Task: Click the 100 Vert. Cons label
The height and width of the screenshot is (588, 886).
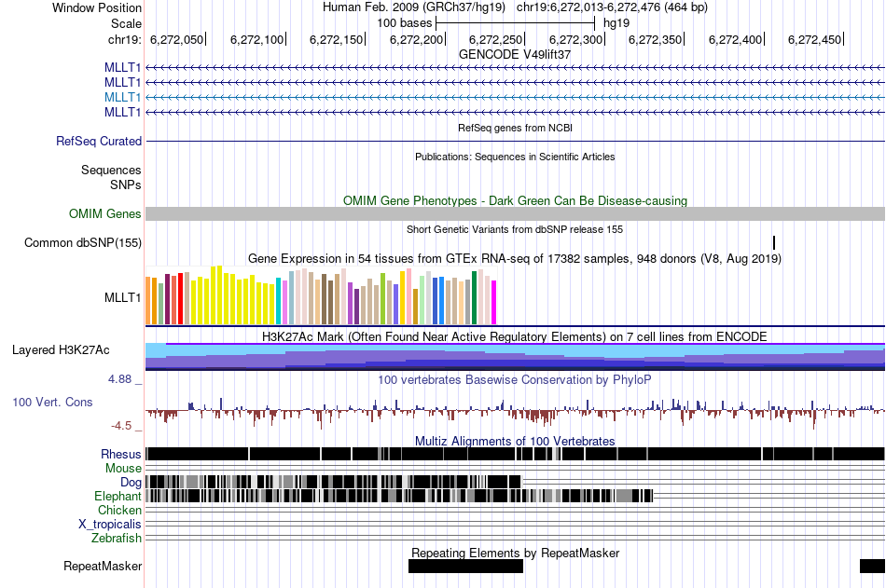Action: pos(52,403)
